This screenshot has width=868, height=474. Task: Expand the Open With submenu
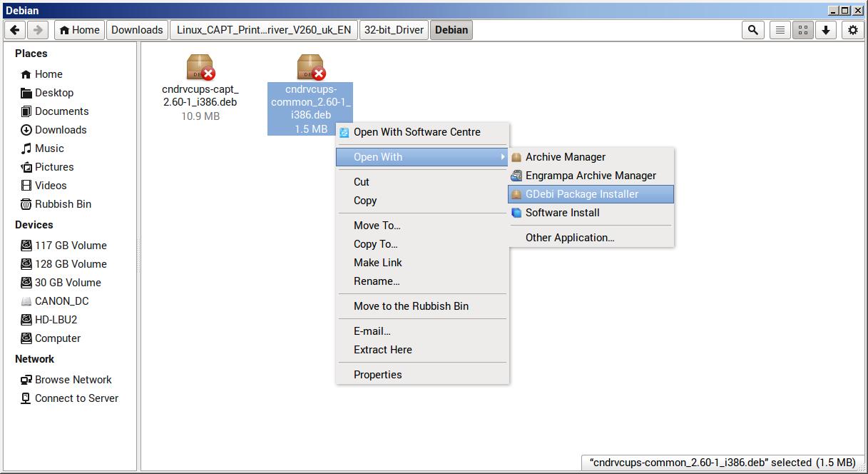coord(421,157)
